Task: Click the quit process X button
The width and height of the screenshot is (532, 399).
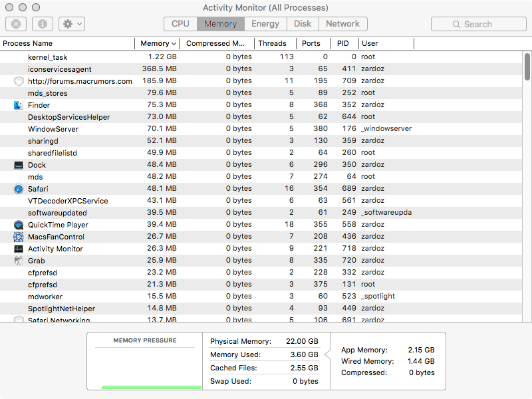Action: tap(16, 24)
